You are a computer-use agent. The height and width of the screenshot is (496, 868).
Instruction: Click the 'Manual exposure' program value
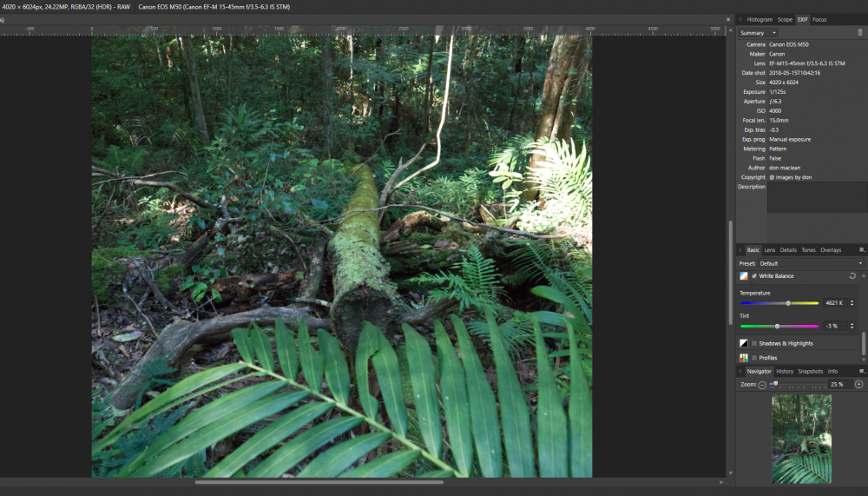789,139
